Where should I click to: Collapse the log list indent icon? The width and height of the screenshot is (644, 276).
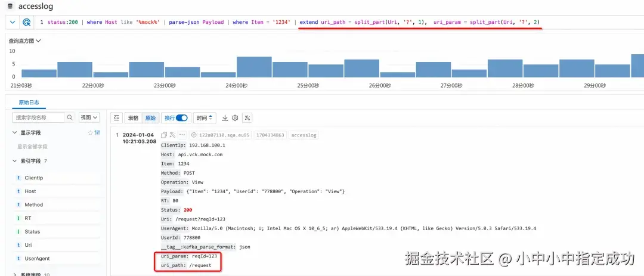point(117,118)
